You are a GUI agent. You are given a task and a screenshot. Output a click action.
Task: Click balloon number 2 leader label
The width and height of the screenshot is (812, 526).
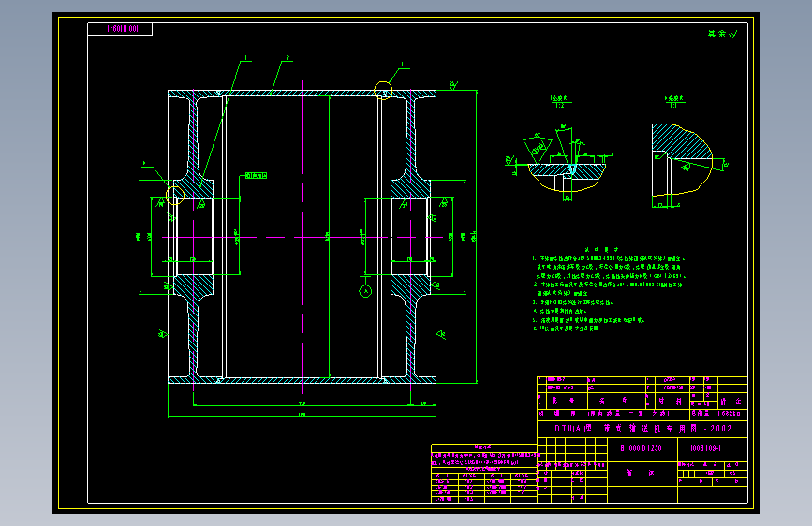pos(288,58)
